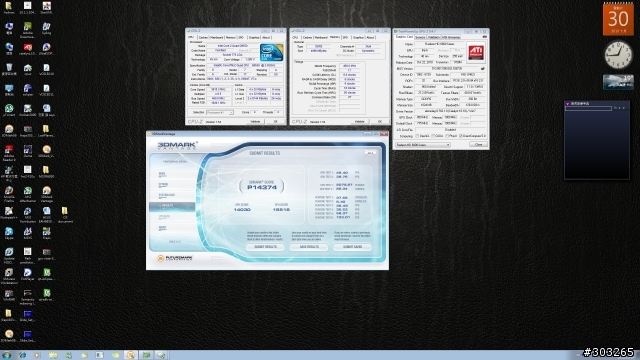The image size is (640, 360).
Task: Open SPD tab in left CPU-Z window
Action: (241, 37)
